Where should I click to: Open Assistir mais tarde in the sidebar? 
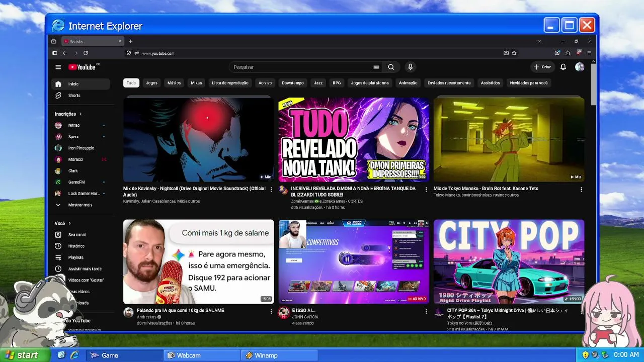[x=80, y=269]
